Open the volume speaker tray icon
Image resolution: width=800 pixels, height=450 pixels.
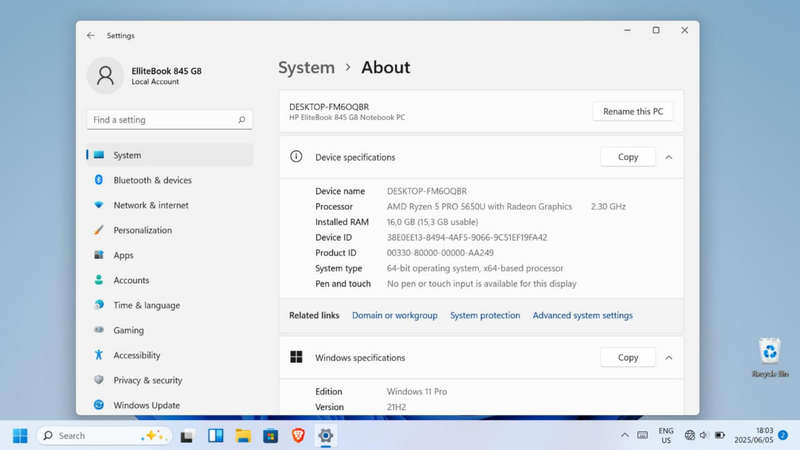coord(704,435)
